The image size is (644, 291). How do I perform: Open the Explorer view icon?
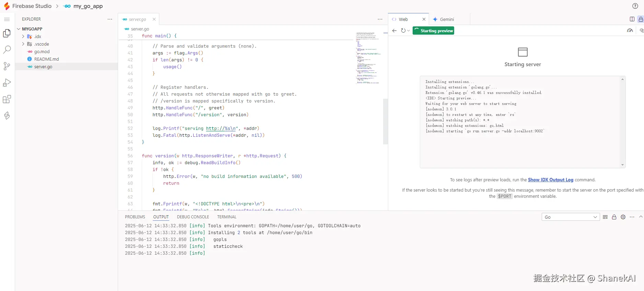tap(7, 33)
